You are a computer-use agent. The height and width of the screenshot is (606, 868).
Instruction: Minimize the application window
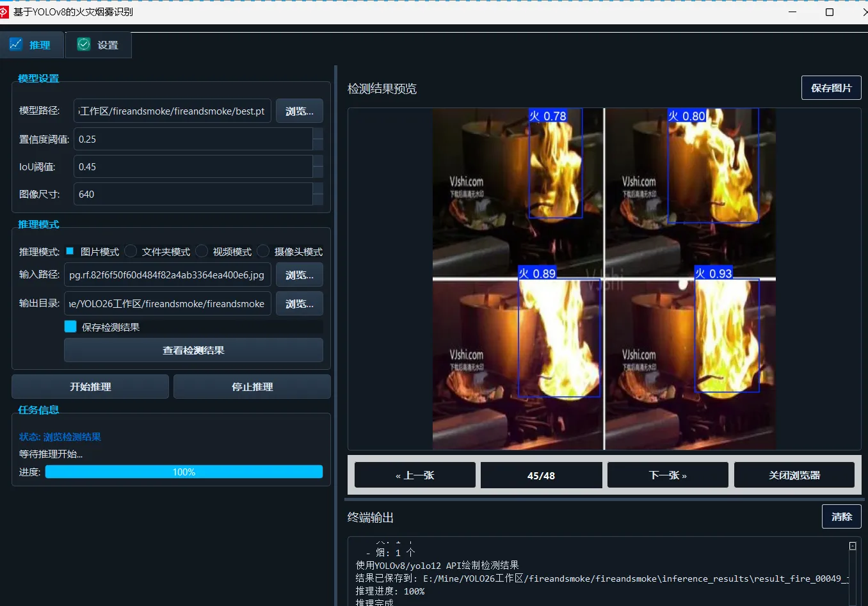coord(792,12)
